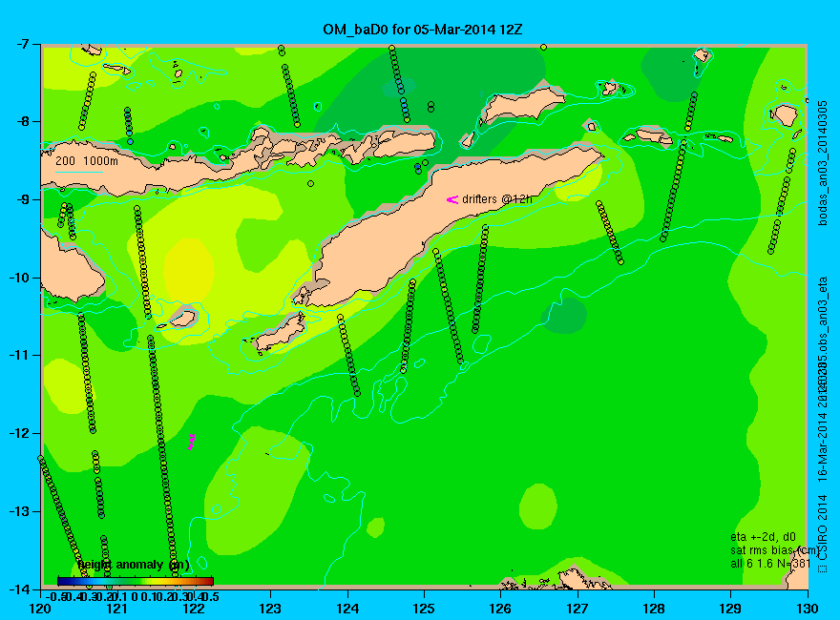Click the latitude axis label -14
The height and width of the screenshot is (620, 840).
click(21, 589)
